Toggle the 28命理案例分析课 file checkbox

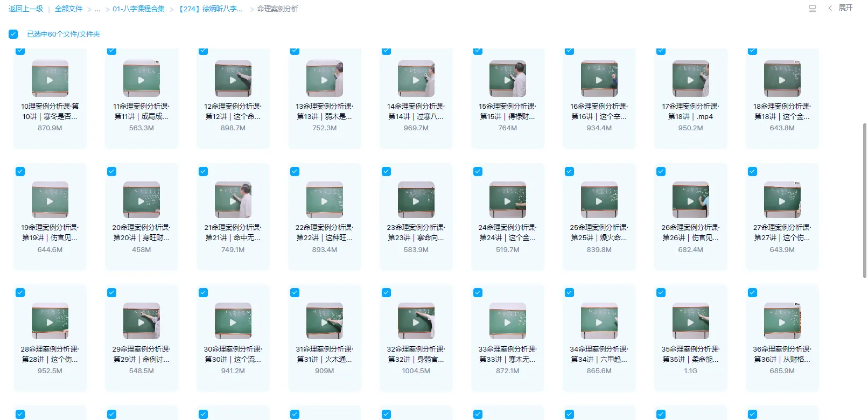[x=20, y=292]
